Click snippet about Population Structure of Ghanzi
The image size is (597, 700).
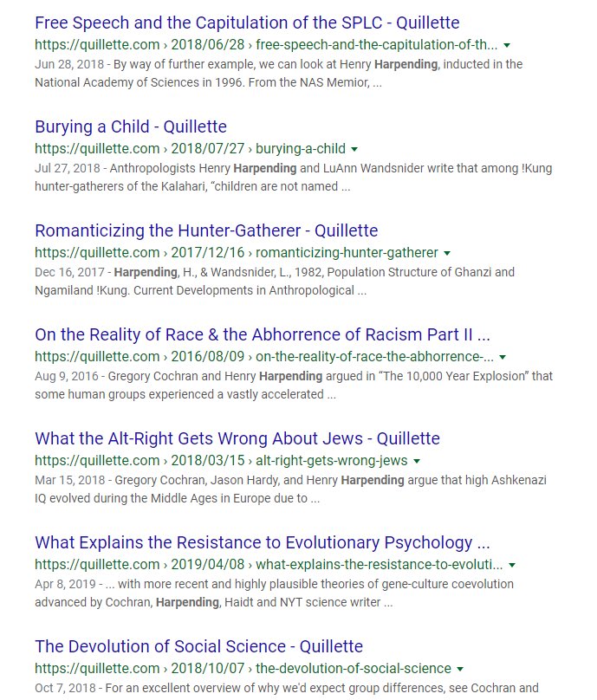click(275, 282)
